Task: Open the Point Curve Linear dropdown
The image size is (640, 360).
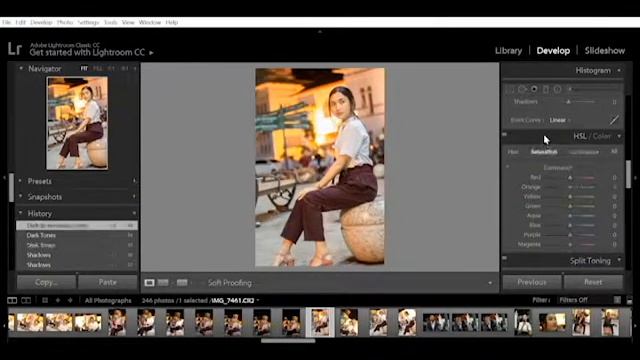Action: (560, 120)
